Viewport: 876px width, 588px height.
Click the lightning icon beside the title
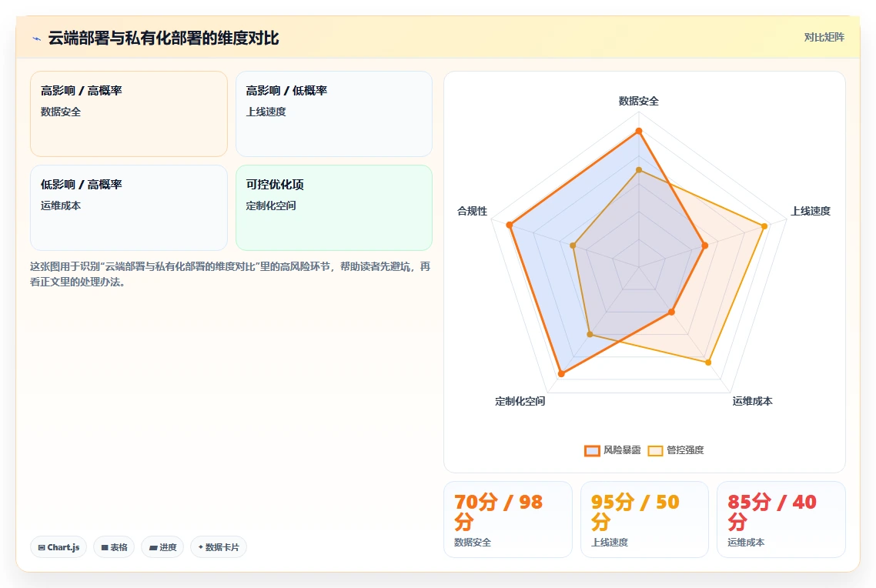tap(36, 38)
